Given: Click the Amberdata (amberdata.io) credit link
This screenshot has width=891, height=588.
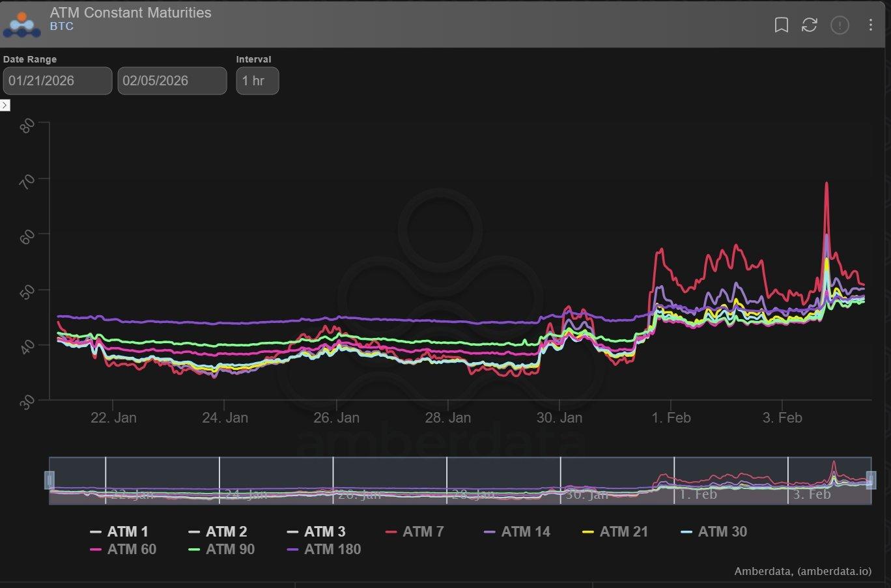Looking at the screenshot, I should 802,572.
